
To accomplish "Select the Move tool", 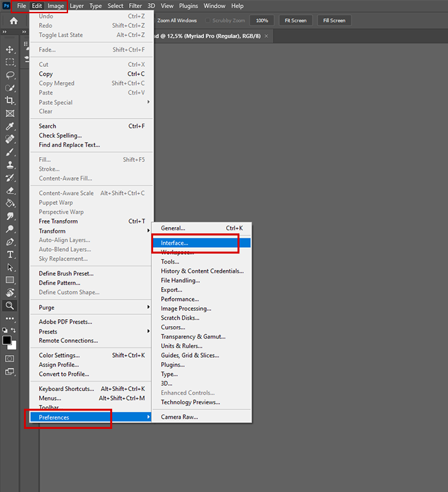I will (x=9, y=50).
